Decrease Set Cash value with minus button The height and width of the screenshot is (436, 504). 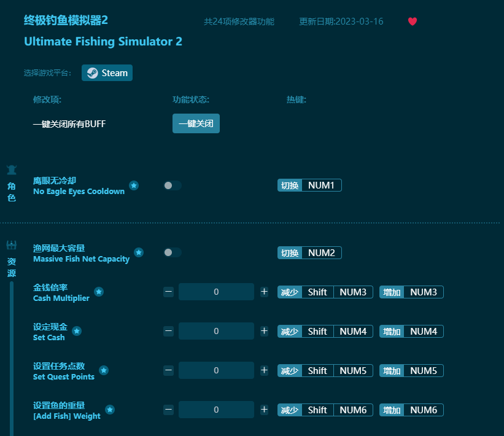[168, 331]
